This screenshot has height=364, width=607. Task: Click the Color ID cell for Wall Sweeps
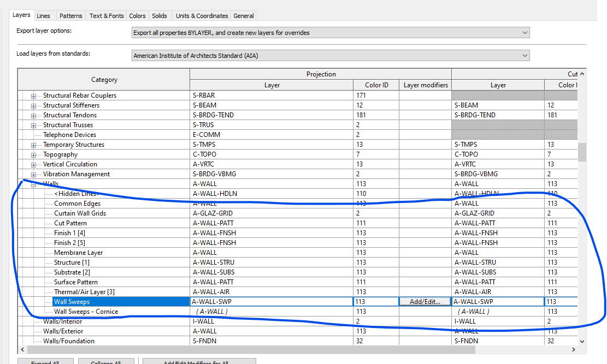(x=376, y=302)
